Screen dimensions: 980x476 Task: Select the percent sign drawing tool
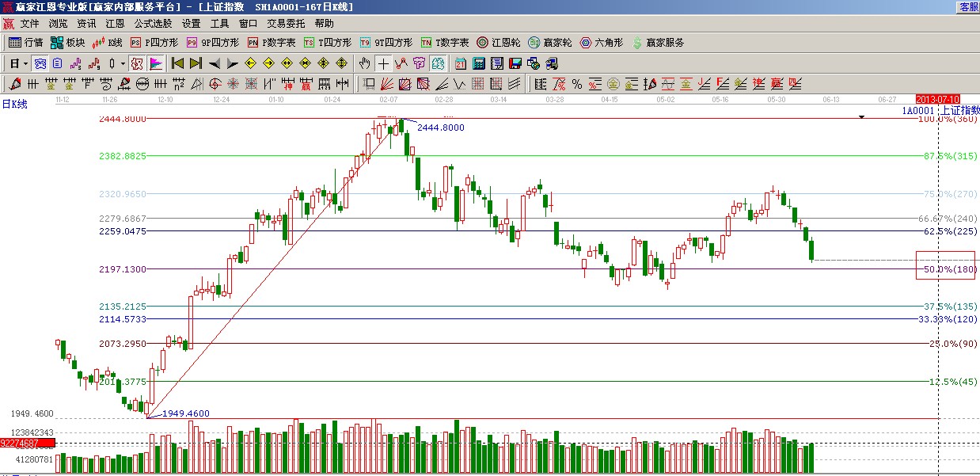(x=577, y=84)
